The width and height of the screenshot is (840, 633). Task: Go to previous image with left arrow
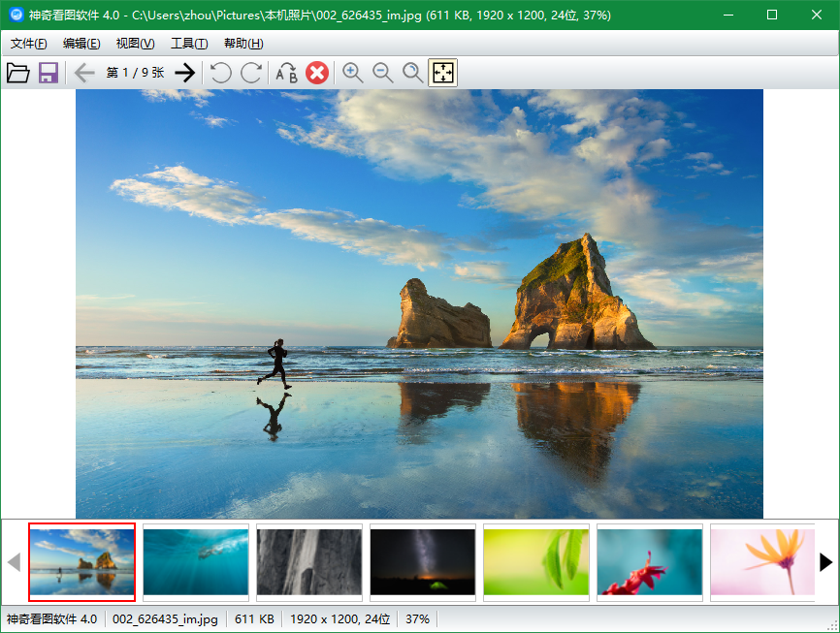[x=84, y=73]
